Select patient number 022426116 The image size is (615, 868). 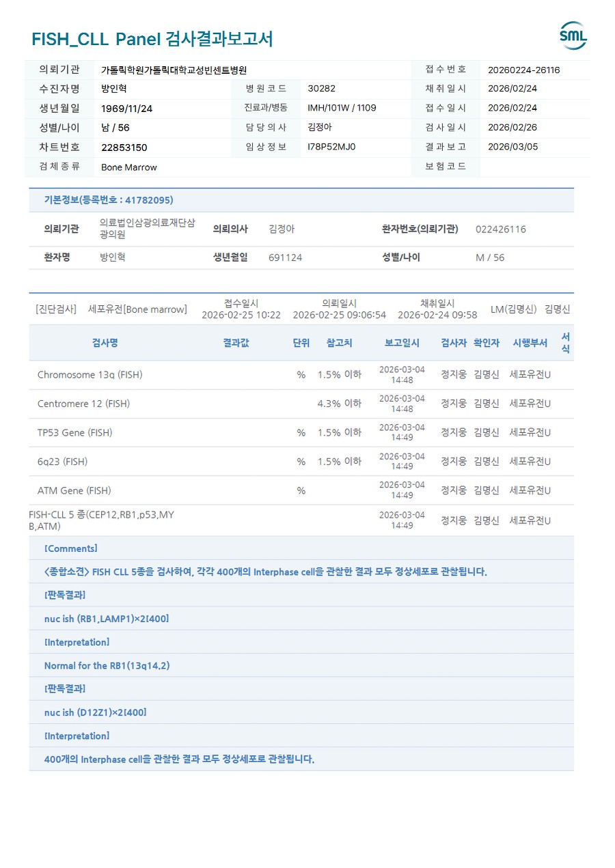[501, 229]
